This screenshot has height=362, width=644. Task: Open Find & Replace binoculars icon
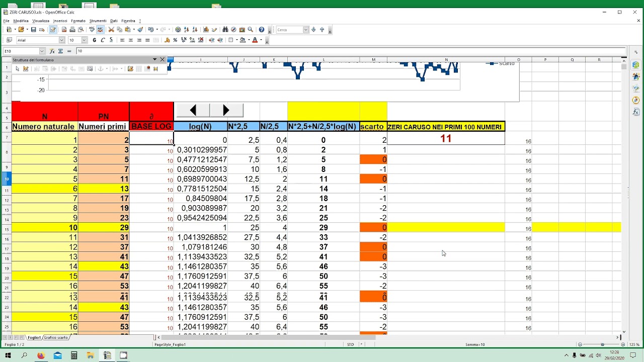tap(225, 30)
